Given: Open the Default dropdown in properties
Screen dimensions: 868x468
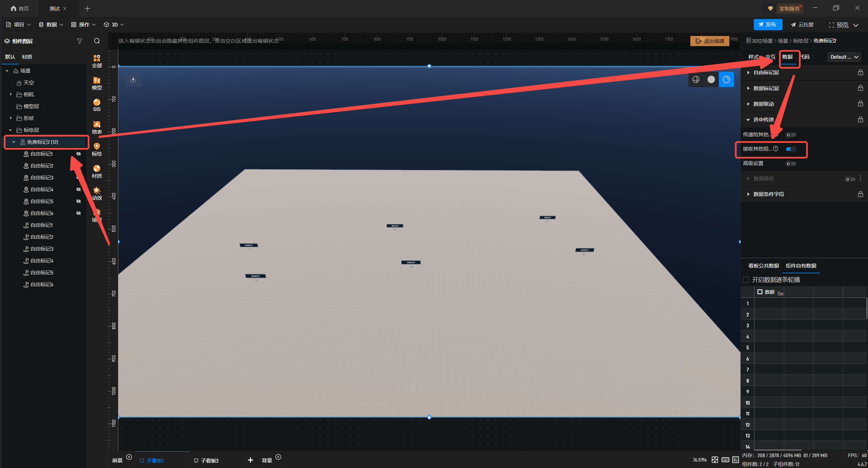Looking at the screenshot, I should 844,57.
